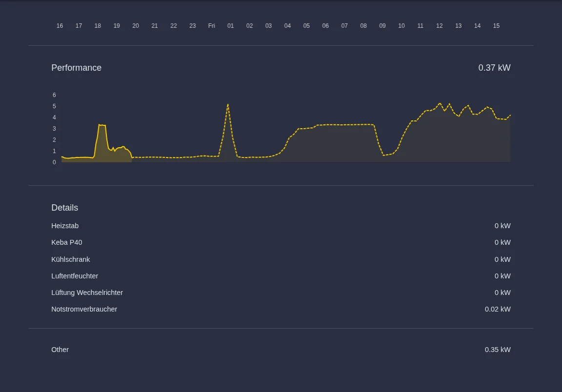Click the 15 hour mark on the timeline
The height and width of the screenshot is (392, 562).
click(497, 26)
